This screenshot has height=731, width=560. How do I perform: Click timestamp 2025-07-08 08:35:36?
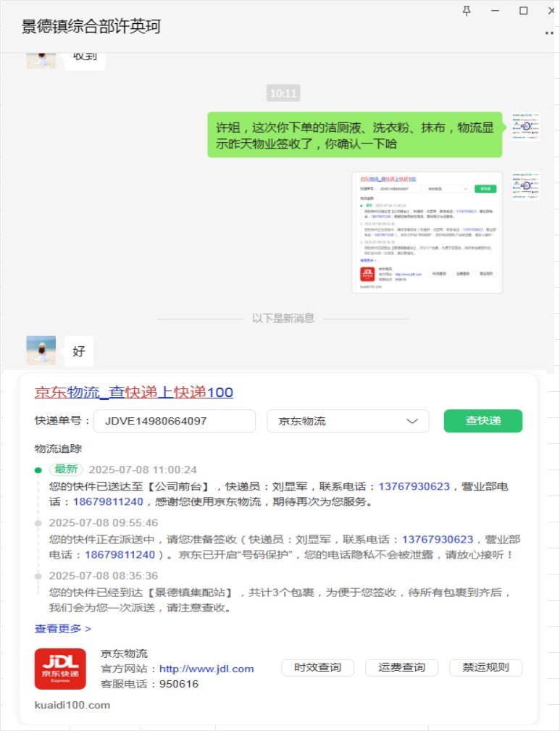[104, 576]
